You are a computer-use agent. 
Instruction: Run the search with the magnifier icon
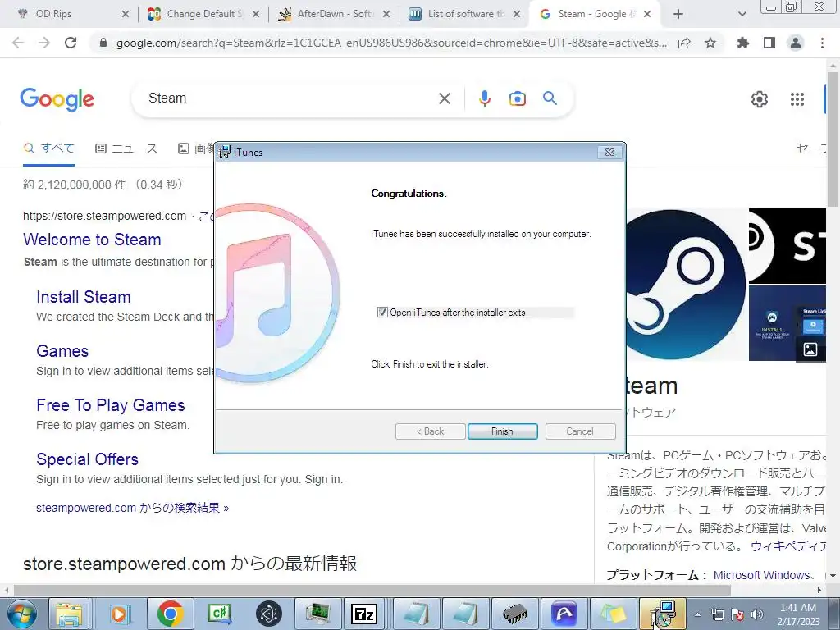point(550,98)
